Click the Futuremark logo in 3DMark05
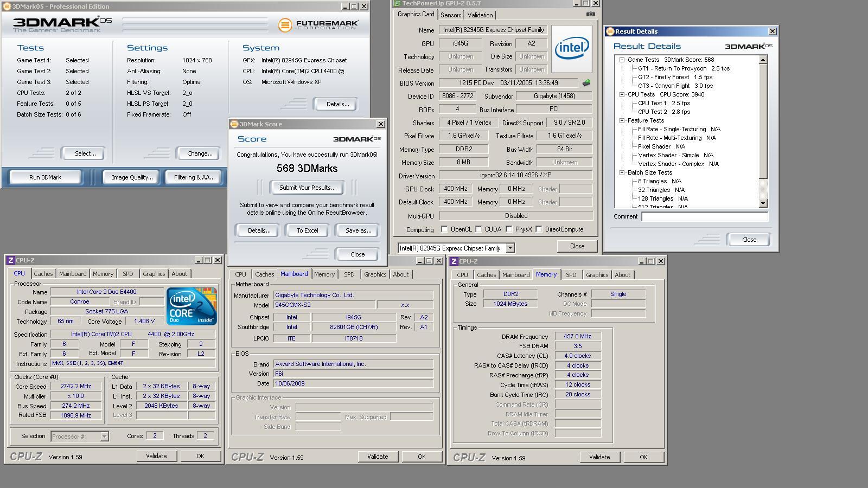Screen dimensions: 868x488 pyautogui.click(x=318, y=25)
